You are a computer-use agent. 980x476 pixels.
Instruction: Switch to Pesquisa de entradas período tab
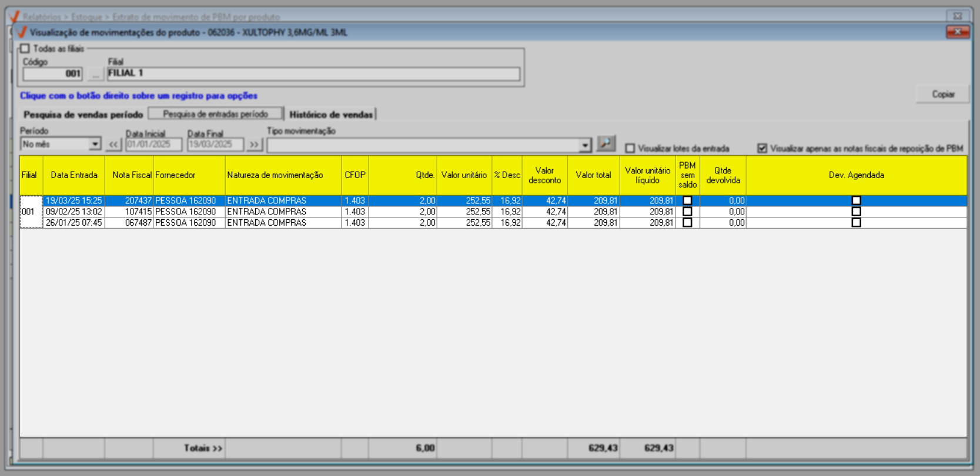(215, 114)
